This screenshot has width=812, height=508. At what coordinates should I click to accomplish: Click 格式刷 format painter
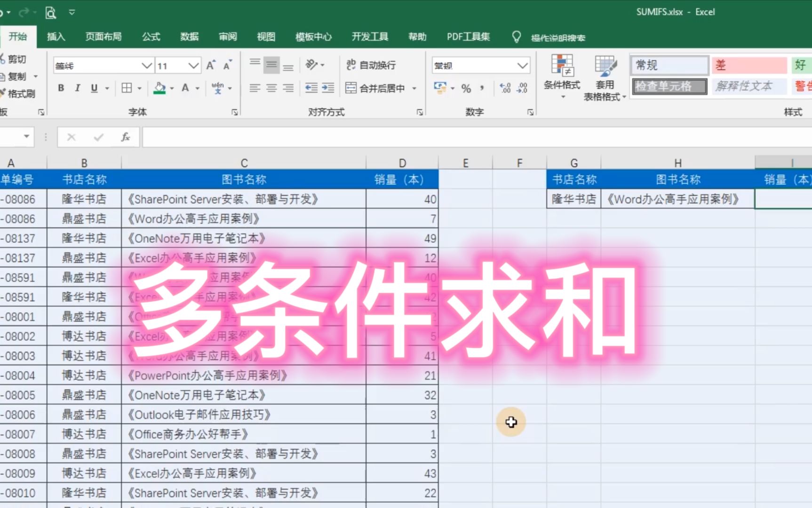[17, 94]
